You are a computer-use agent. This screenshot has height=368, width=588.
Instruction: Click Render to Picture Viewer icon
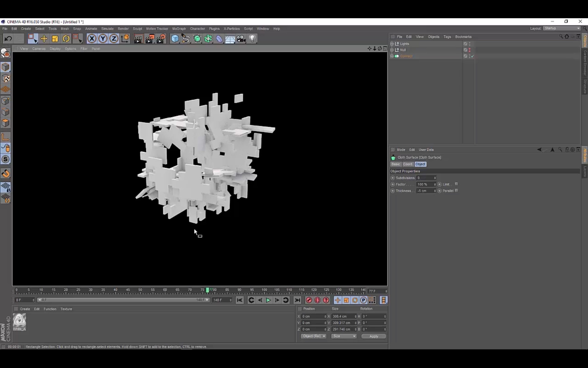click(x=149, y=39)
